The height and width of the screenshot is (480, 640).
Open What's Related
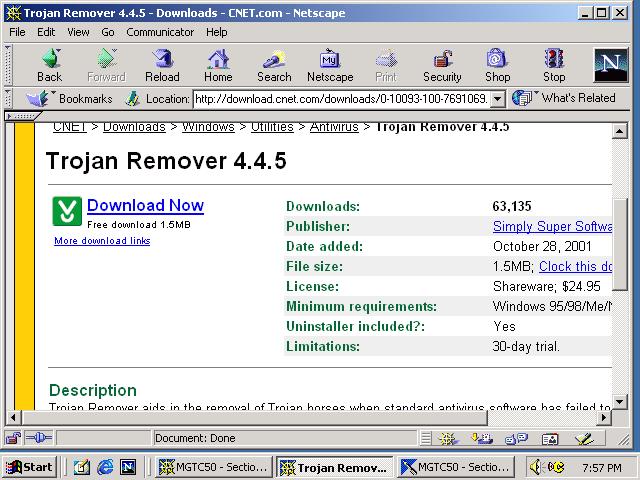click(x=564, y=98)
